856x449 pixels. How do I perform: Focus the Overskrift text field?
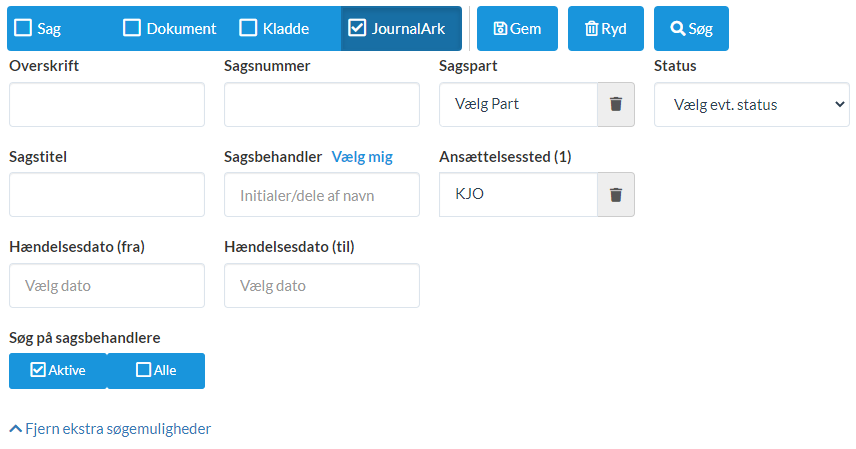tap(107, 104)
